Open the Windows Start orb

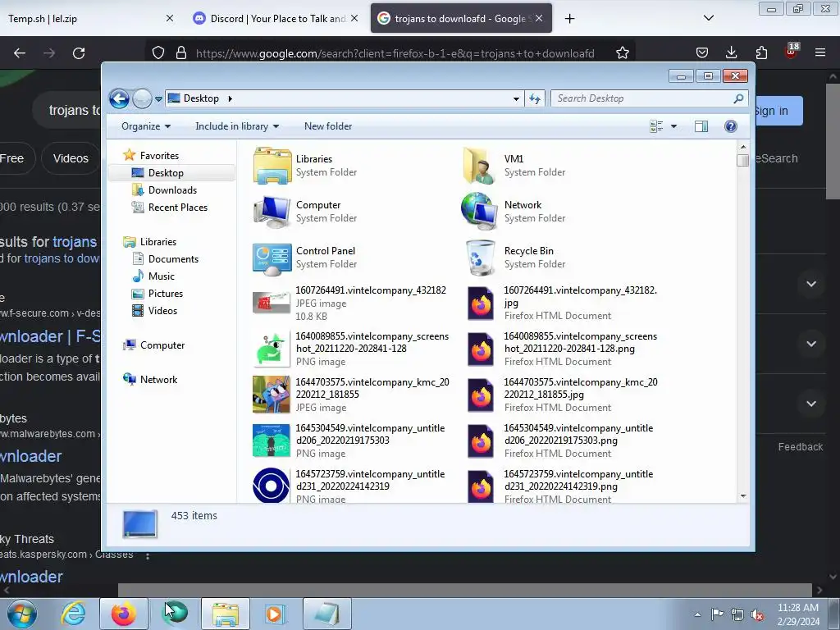click(22, 614)
